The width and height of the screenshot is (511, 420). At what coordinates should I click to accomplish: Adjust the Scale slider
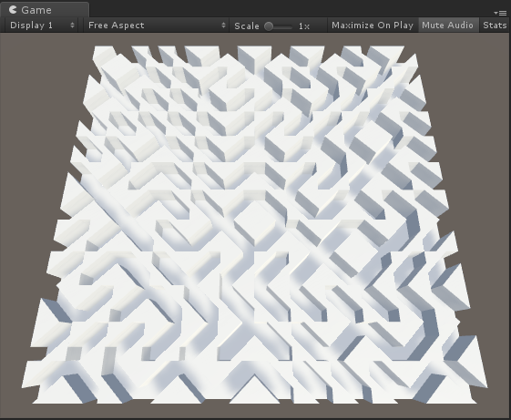278,26
